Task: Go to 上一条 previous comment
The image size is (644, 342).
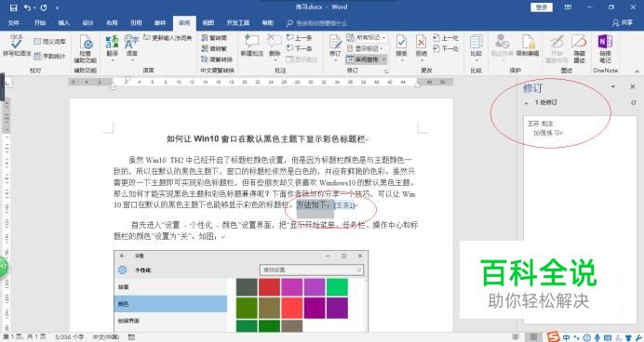Action: 299,38
